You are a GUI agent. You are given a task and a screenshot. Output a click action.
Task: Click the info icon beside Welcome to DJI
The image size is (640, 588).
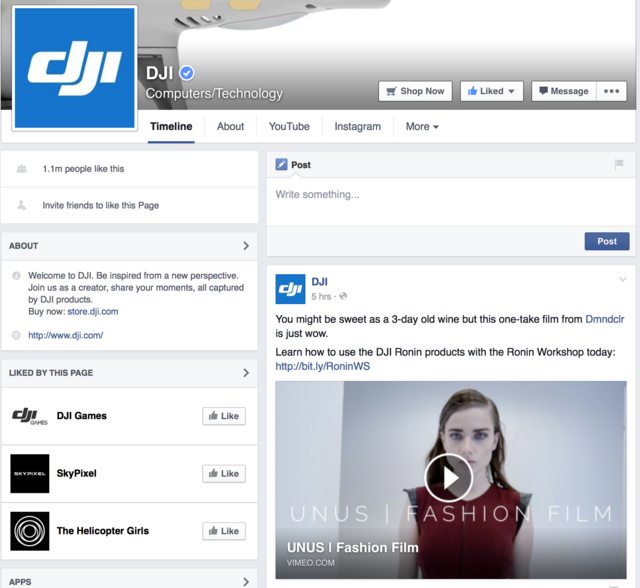[x=16, y=275]
